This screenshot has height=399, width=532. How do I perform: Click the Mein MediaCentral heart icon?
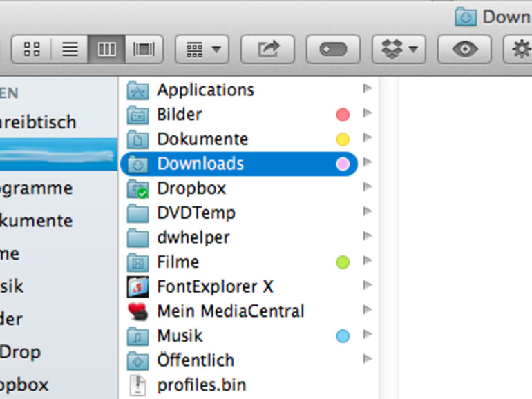tap(137, 311)
